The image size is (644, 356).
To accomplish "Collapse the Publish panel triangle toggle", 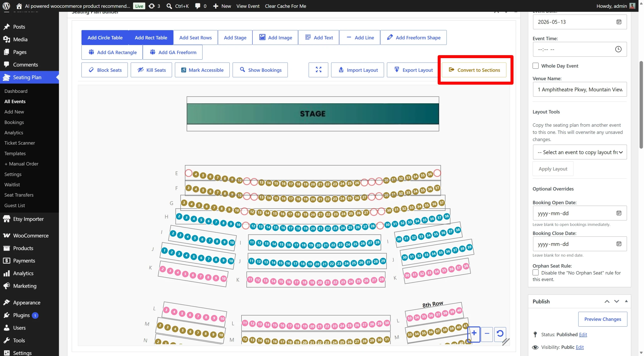I will (626, 301).
